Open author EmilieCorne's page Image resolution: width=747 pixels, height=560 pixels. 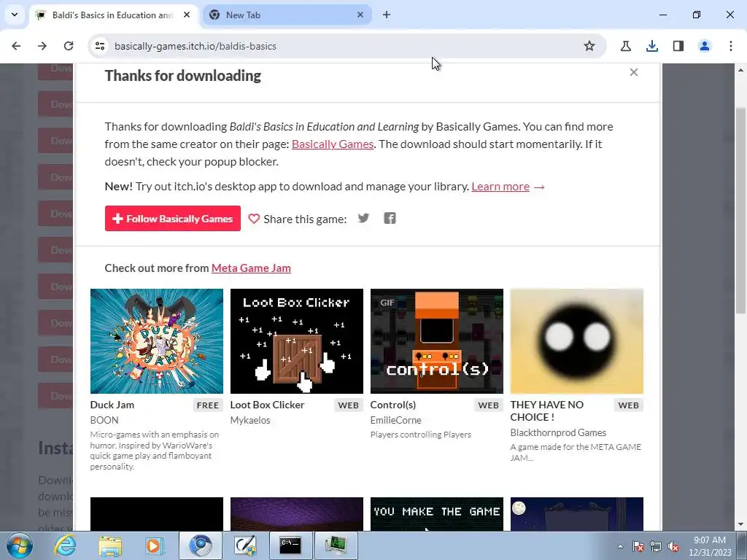point(396,421)
